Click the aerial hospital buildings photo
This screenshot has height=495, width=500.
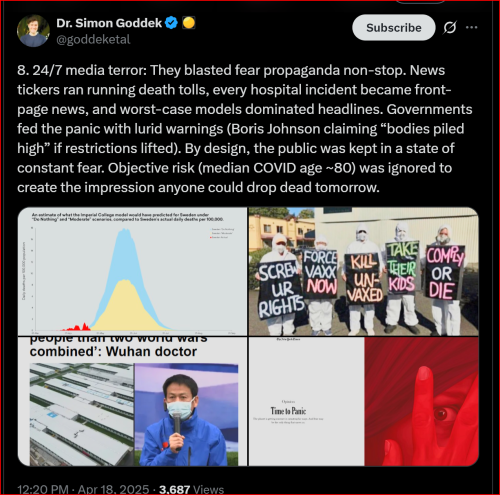click(82, 414)
